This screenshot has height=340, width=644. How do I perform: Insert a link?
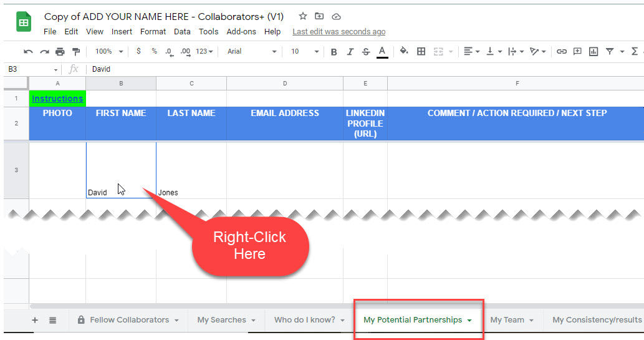point(562,51)
